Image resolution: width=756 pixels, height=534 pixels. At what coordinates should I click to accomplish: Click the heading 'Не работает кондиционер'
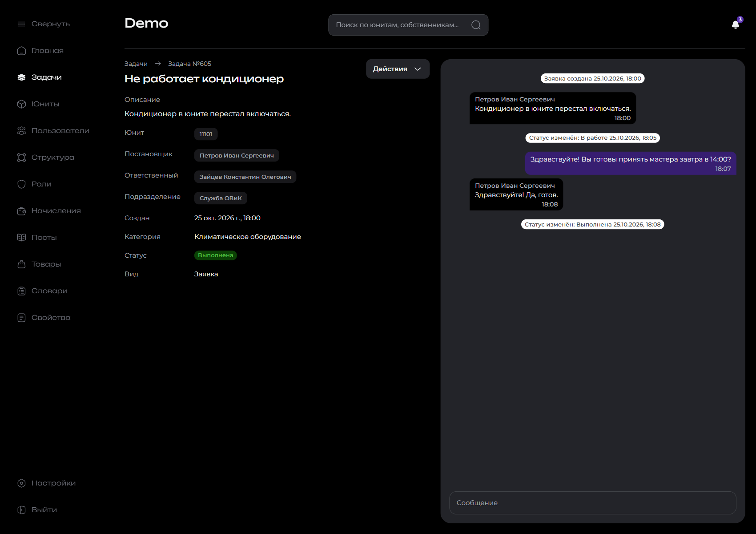[x=204, y=79]
